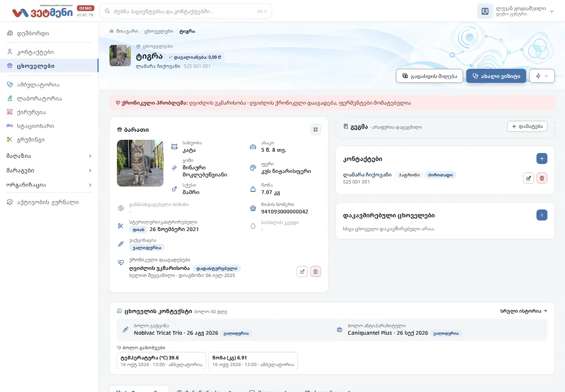Click the ლაბორატორია flask icon

[x=10, y=98]
